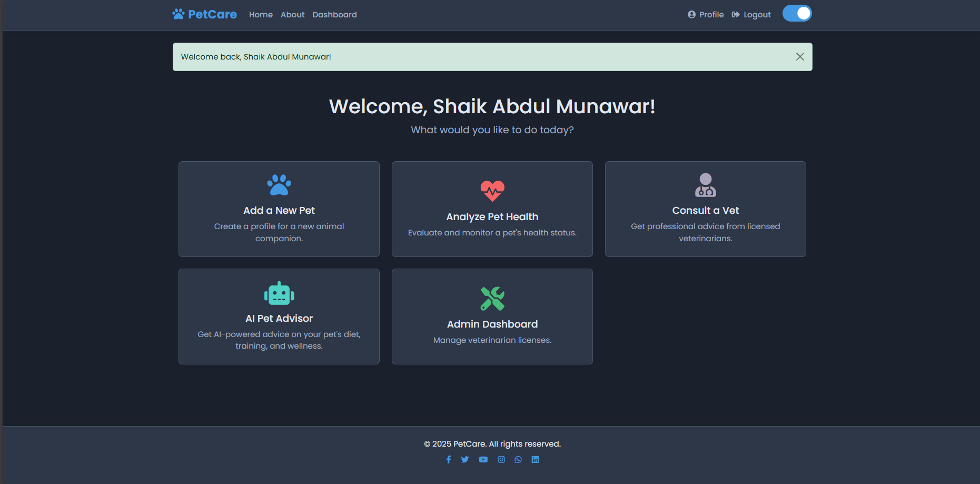The height and width of the screenshot is (484, 980).
Task: Open the About page
Action: coord(292,15)
